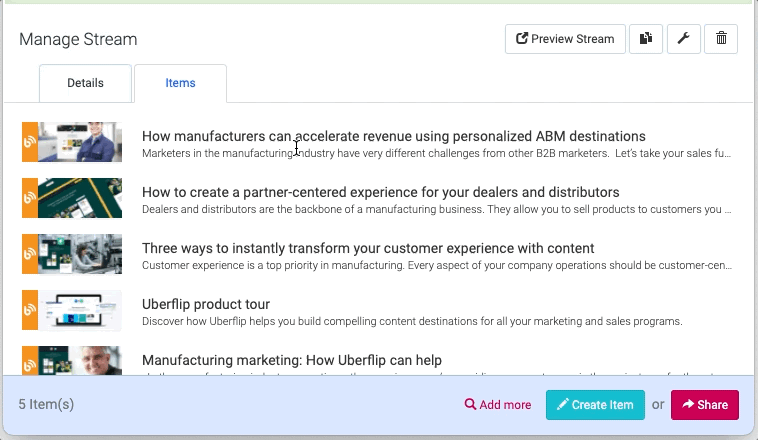Click description 'Discover how Uberflip helps you build'
This screenshot has height=440, width=758.
coord(412,322)
